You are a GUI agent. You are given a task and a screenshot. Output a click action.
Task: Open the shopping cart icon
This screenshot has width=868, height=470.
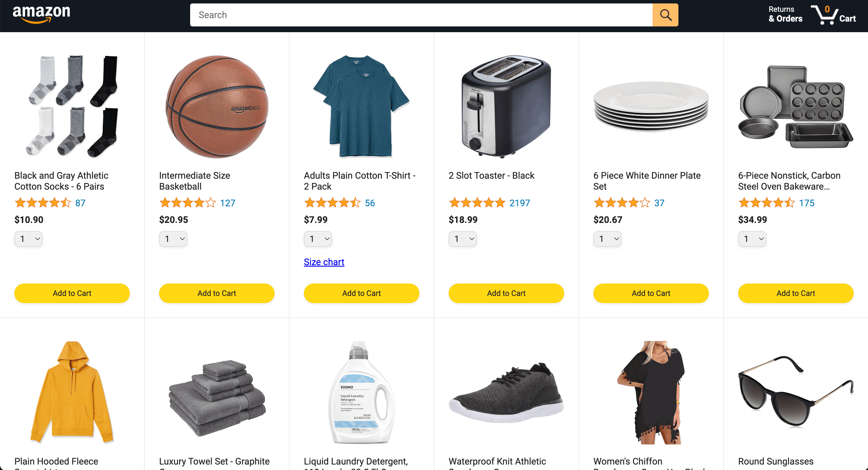(833, 15)
